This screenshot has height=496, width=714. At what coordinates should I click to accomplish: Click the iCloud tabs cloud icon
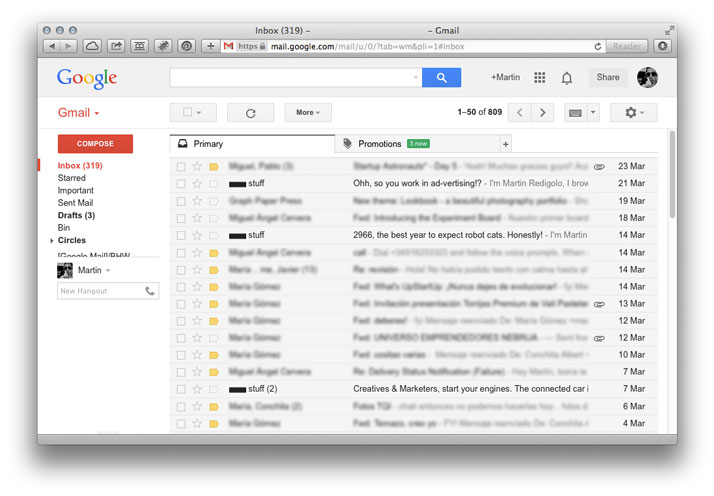92,46
